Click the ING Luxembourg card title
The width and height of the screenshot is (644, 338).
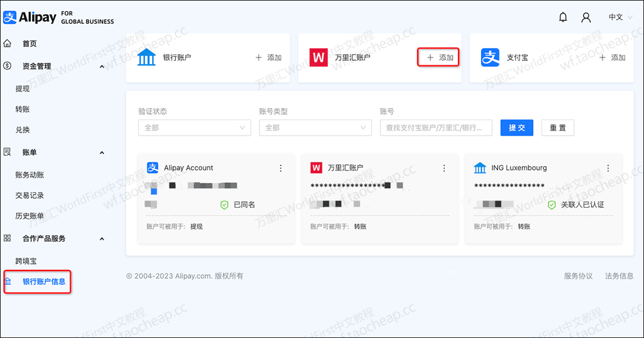click(x=519, y=168)
